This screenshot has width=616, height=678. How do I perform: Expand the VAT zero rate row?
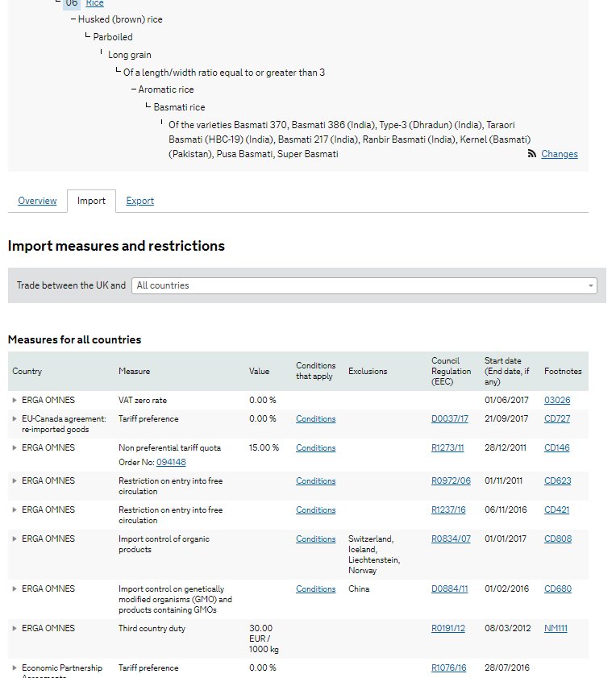[x=15, y=400]
